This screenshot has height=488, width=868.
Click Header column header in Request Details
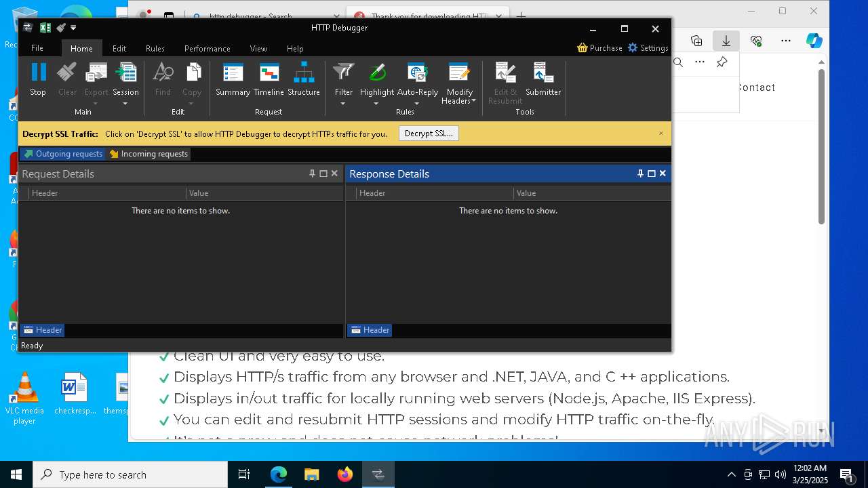point(107,193)
